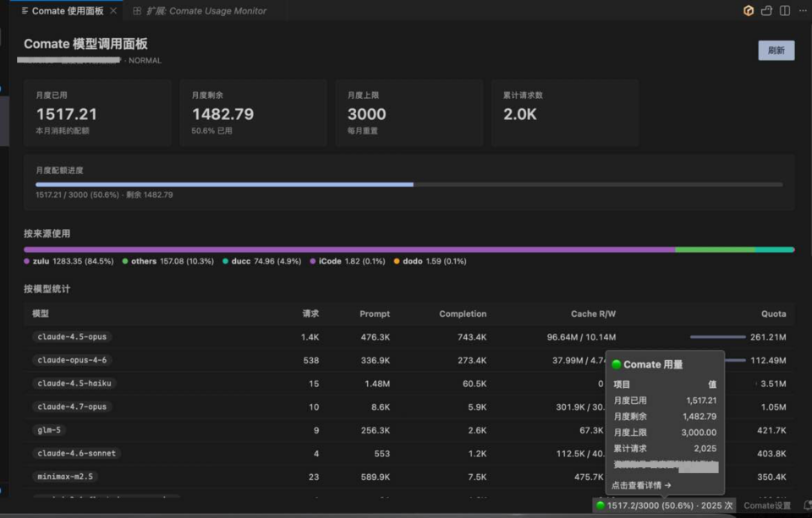Open the more actions ellipsis menu
Image resolution: width=812 pixels, height=518 pixels.
804,10
